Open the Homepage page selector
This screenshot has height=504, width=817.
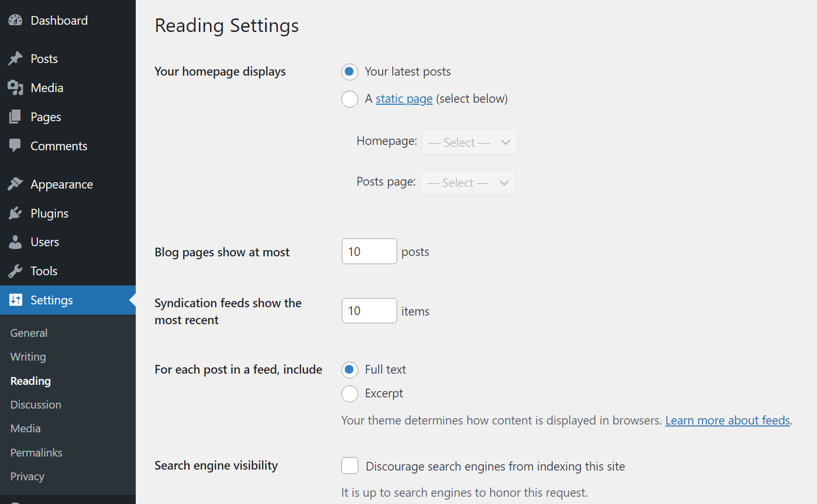click(x=468, y=142)
